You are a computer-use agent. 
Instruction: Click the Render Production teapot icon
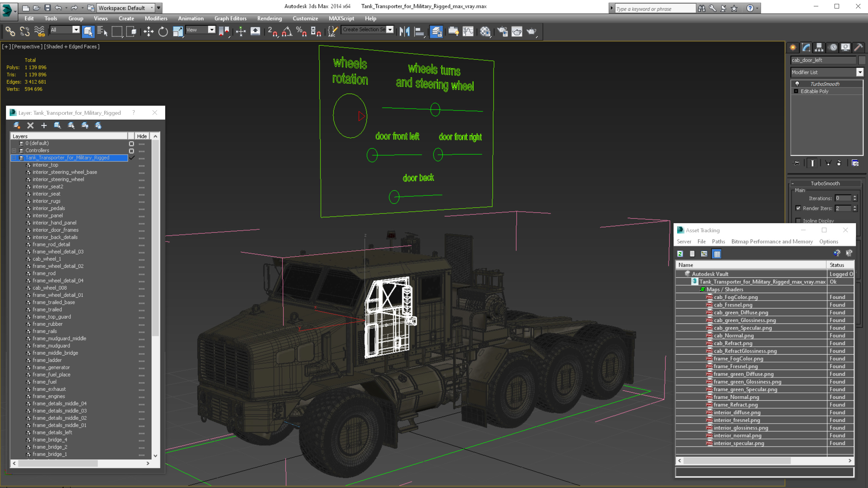coord(531,31)
